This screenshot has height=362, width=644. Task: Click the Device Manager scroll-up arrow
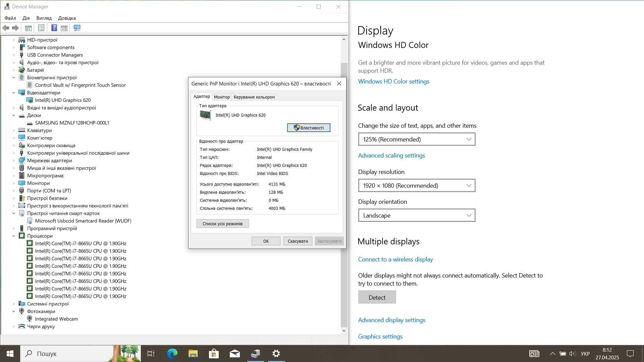(344, 40)
